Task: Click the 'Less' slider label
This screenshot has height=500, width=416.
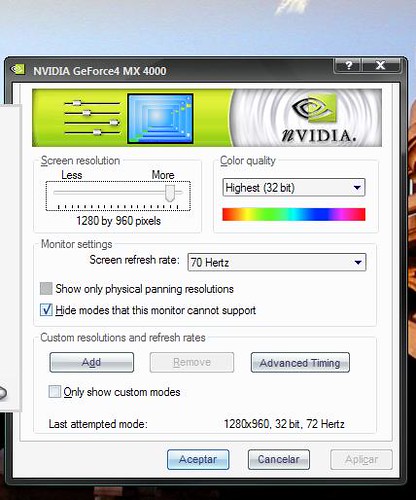Action: pos(72,175)
